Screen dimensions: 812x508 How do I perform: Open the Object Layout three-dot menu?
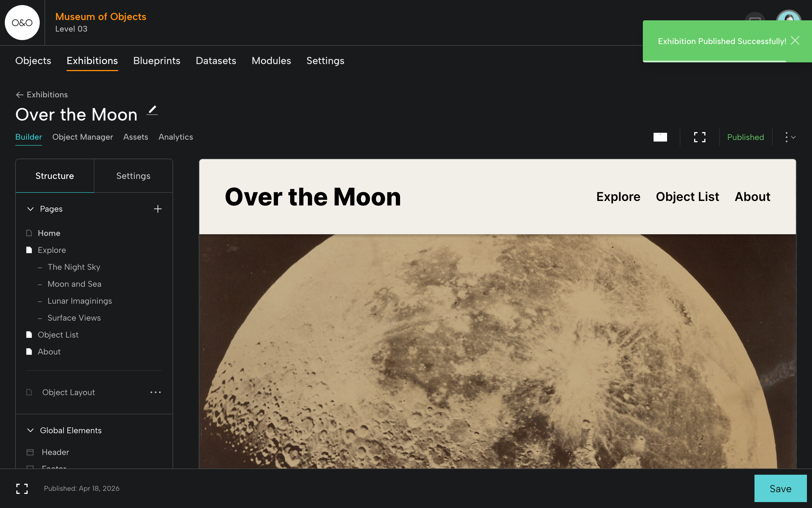pos(156,392)
